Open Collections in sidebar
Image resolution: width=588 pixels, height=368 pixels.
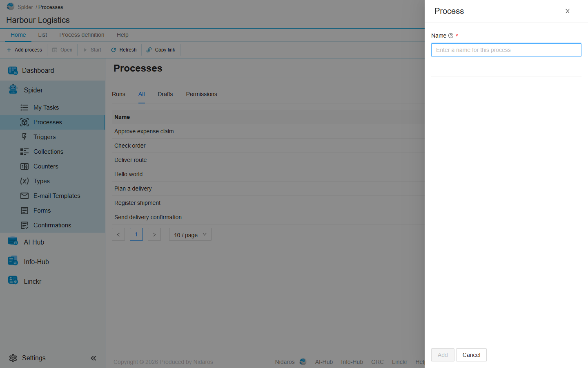(52, 152)
